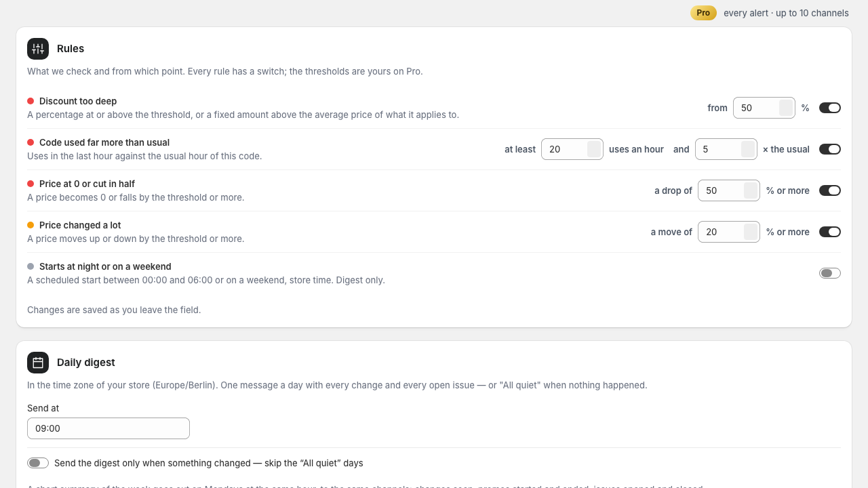The width and height of the screenshot is (868, 488).
Task: Click 'A scheduled start between 00:00 and 06:00' text
Action: 206,280
